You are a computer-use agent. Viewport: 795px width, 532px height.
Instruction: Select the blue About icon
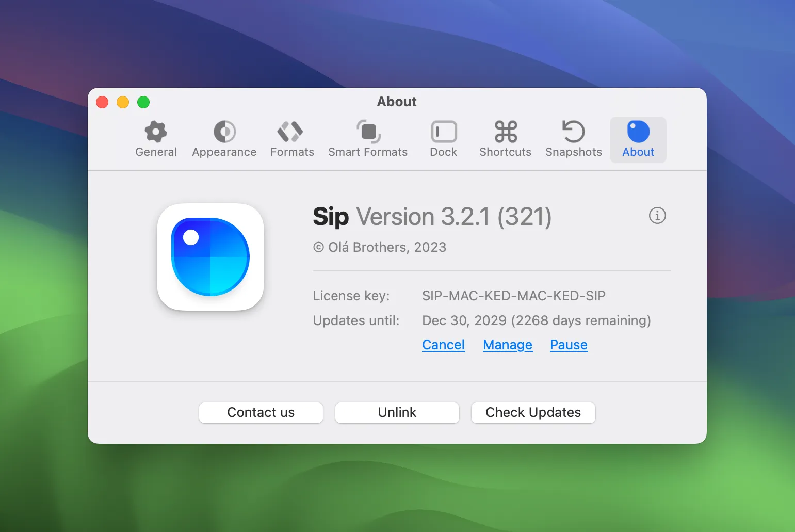tap(638, 132)
